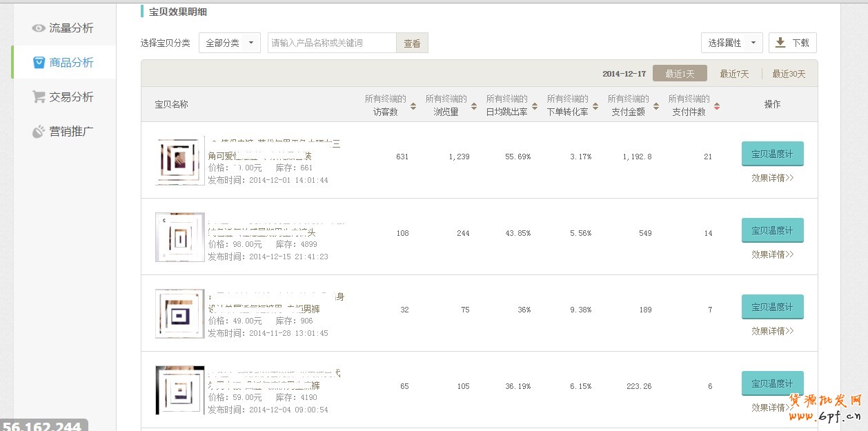
Task: Open the 全部分类 category dropdown
Action: (x=230, y=43)
